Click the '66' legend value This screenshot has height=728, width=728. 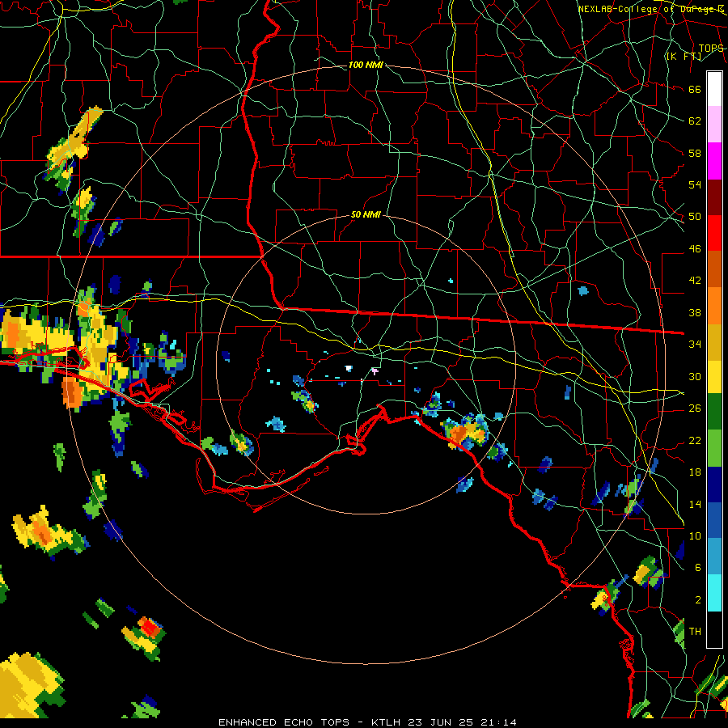point(695,89)
